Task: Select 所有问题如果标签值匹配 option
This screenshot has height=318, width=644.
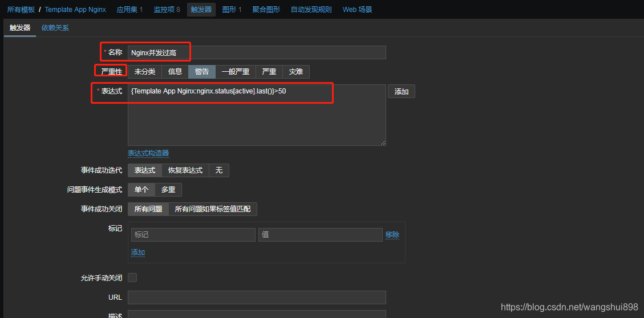Action: point(213,209)
